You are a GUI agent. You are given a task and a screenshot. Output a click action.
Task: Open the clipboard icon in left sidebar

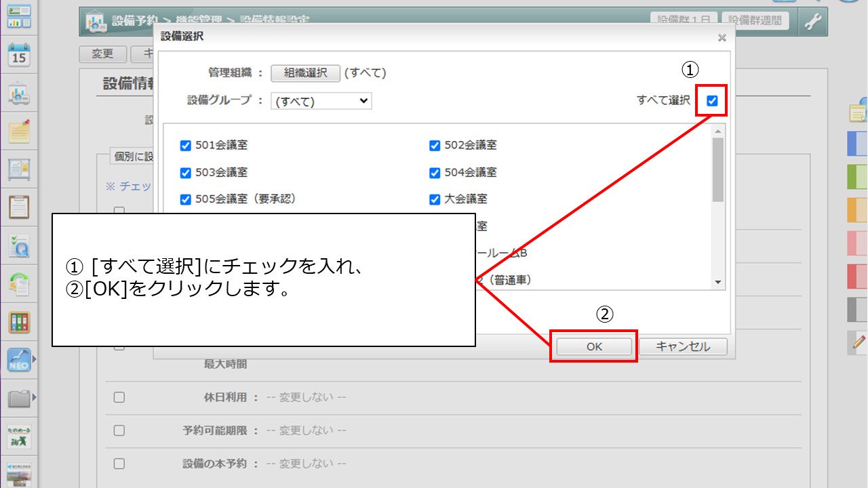[19, 207]
